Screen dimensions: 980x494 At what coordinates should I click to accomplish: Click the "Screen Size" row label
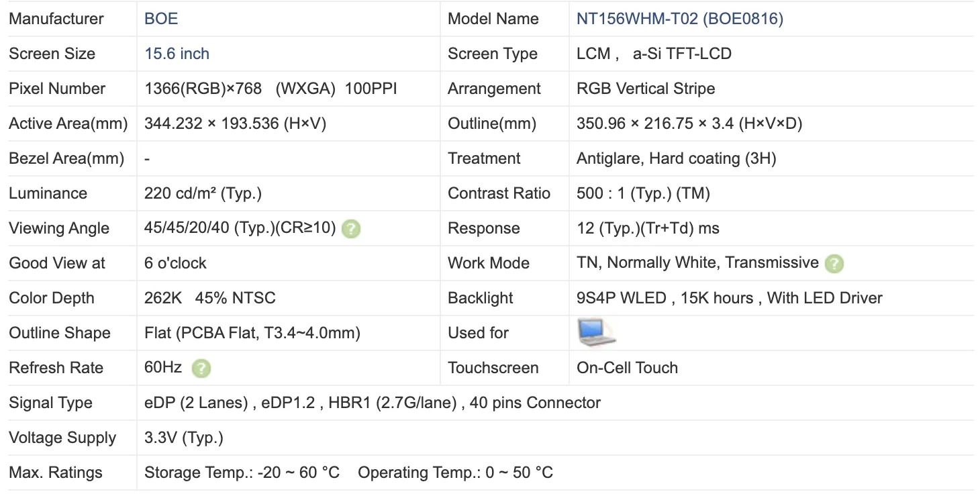[x=52, y=54]
